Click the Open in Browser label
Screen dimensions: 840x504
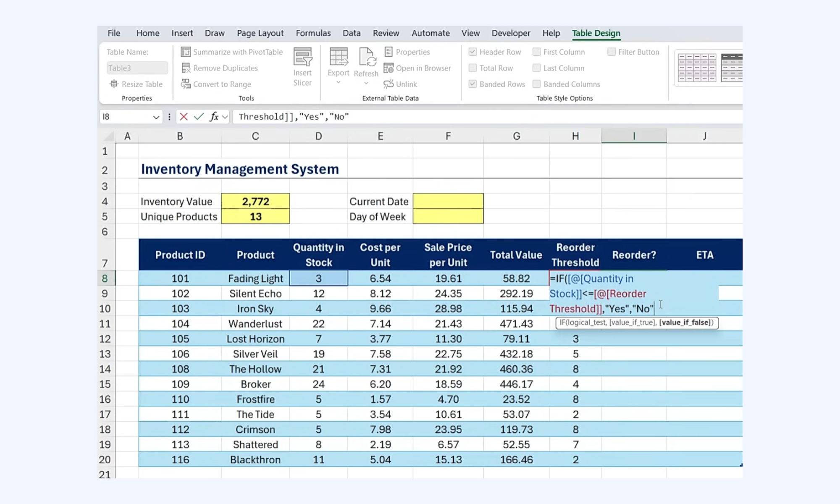click(423, 68)
